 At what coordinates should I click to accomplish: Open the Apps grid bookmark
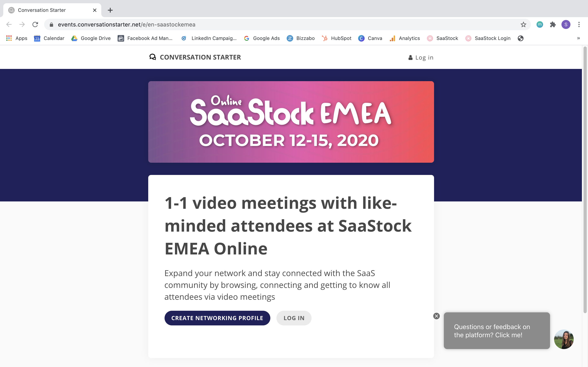pos(17,38)
